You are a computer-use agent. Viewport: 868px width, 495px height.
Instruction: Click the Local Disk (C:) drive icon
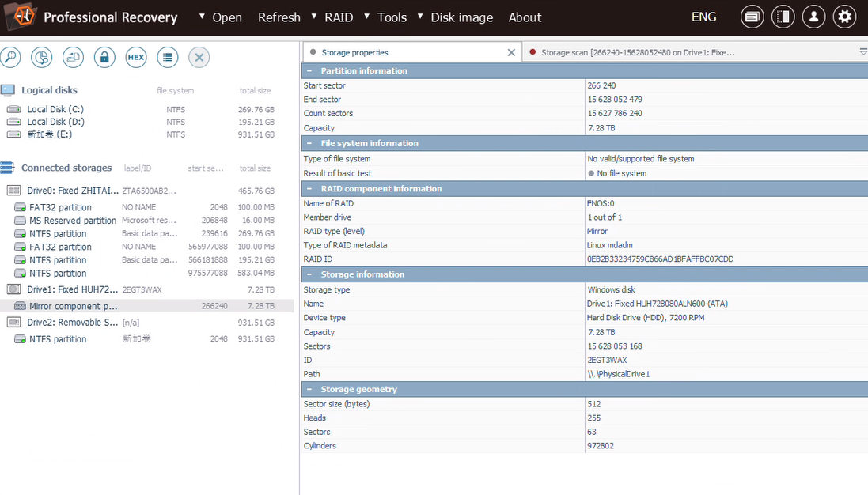tap(13, 109)
